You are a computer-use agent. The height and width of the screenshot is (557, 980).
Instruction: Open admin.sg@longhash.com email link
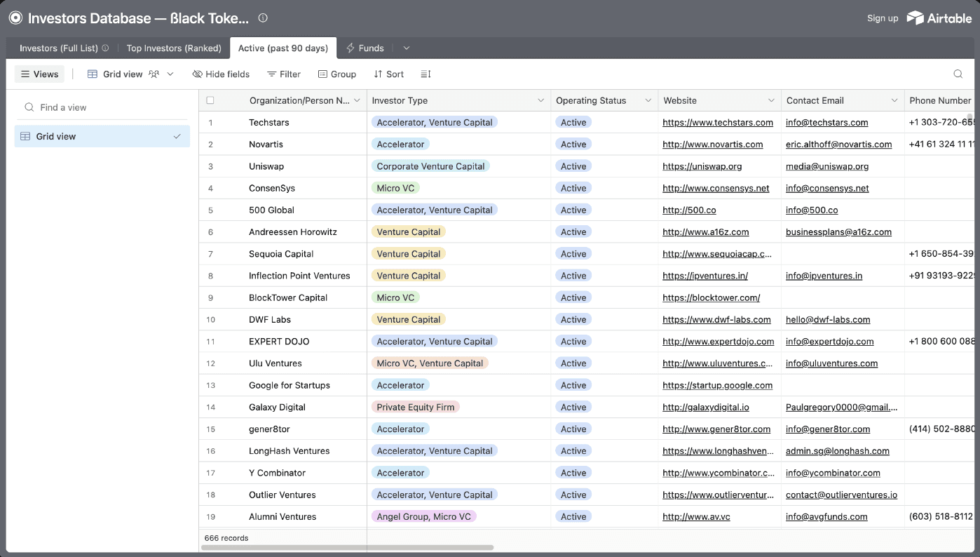(x=838, y=451)
